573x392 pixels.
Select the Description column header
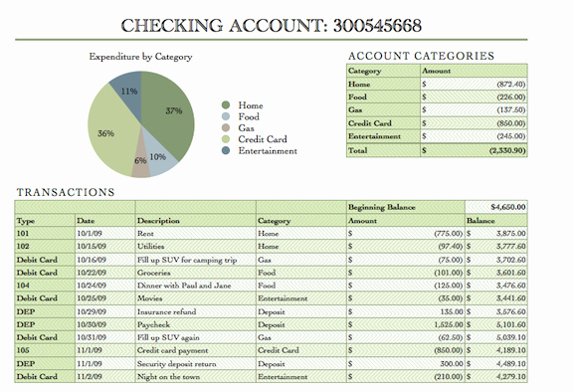196,221
